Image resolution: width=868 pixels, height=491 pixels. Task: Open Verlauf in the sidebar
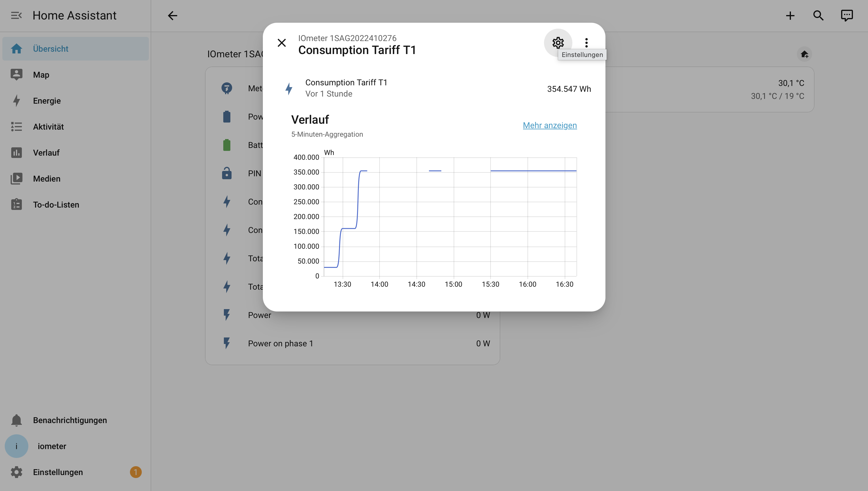point(76,153)
